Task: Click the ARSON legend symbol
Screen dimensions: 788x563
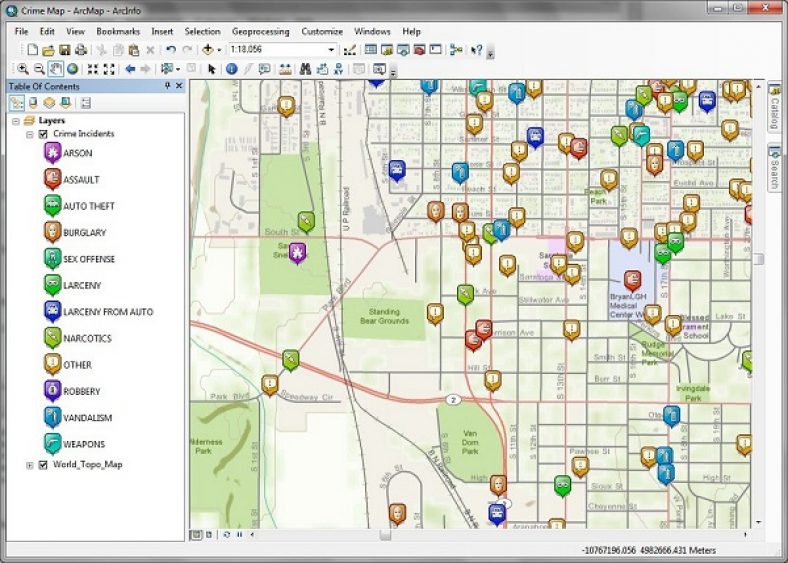Action: tap(52, 153)
